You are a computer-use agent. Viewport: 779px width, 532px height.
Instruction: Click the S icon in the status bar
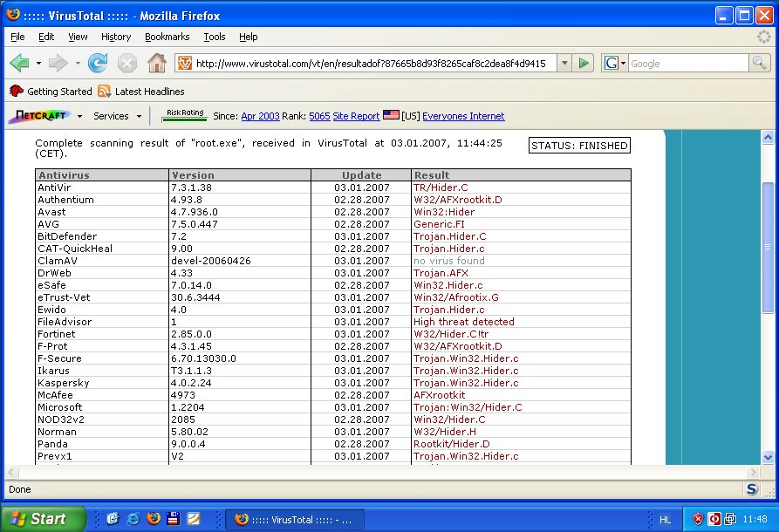coord(752,489)
